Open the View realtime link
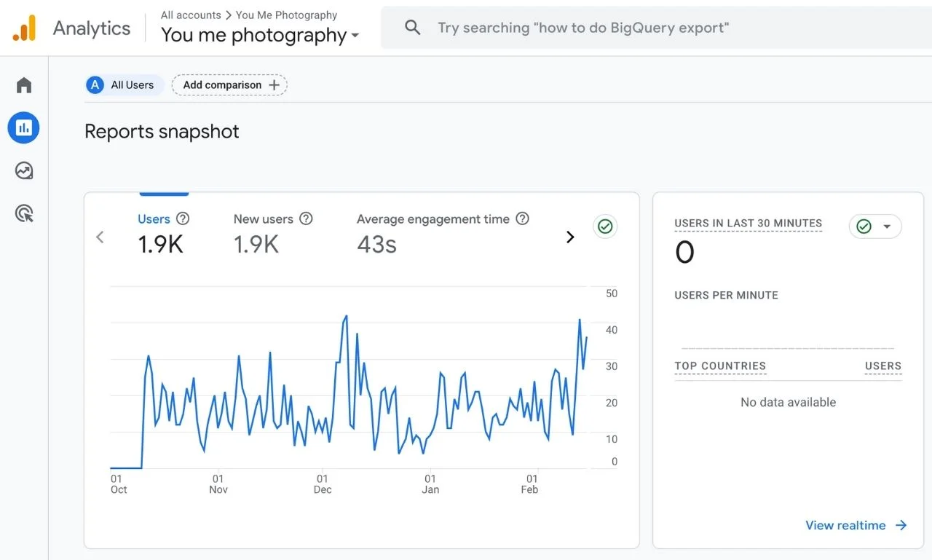The image size is (932, 560). [856, 525]
